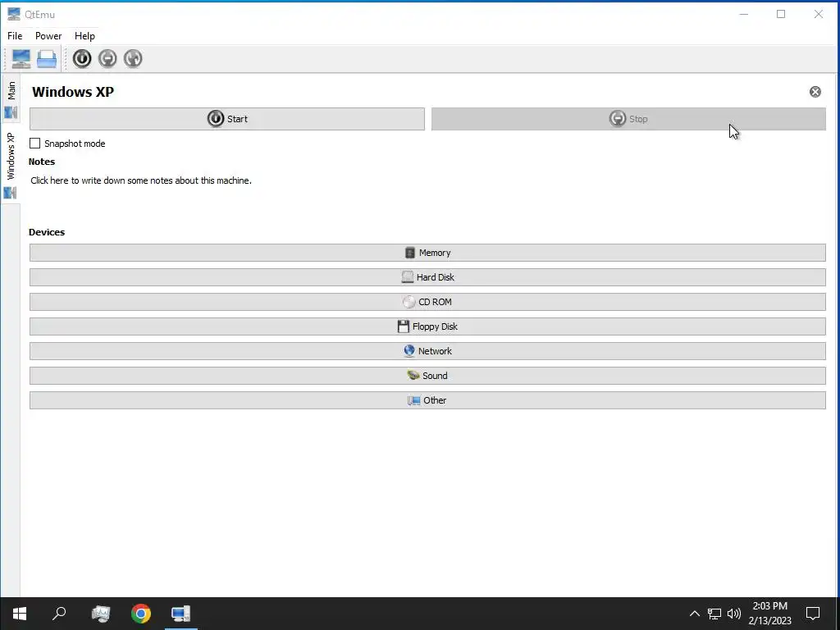This screenshot has width=840, height=630.
Task: Click the power-on start toolbar icon
Action: pyautogui.click(x=82, y=58)
